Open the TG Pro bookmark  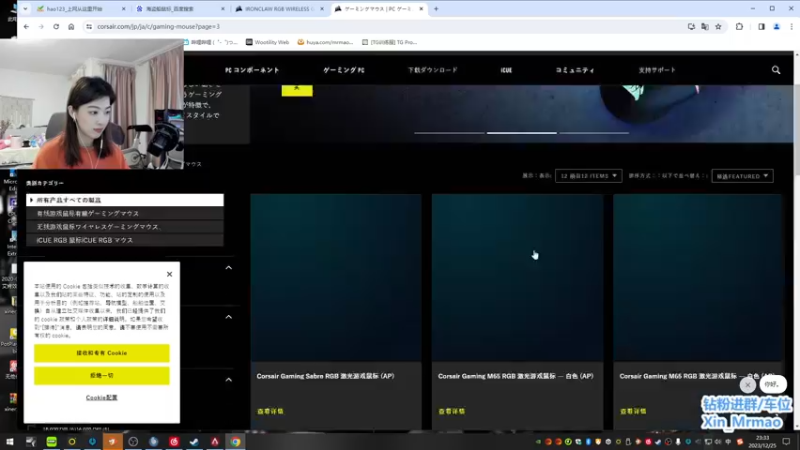point(389,42)
